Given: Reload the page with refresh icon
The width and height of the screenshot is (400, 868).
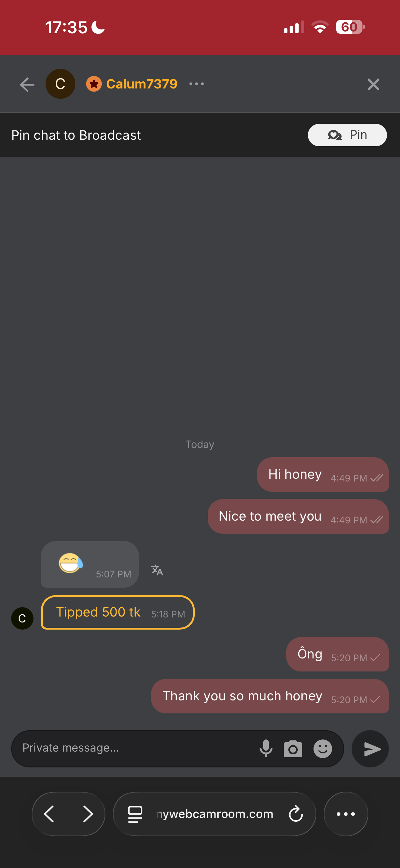Looking at the screenshot, I should [296, 814].
